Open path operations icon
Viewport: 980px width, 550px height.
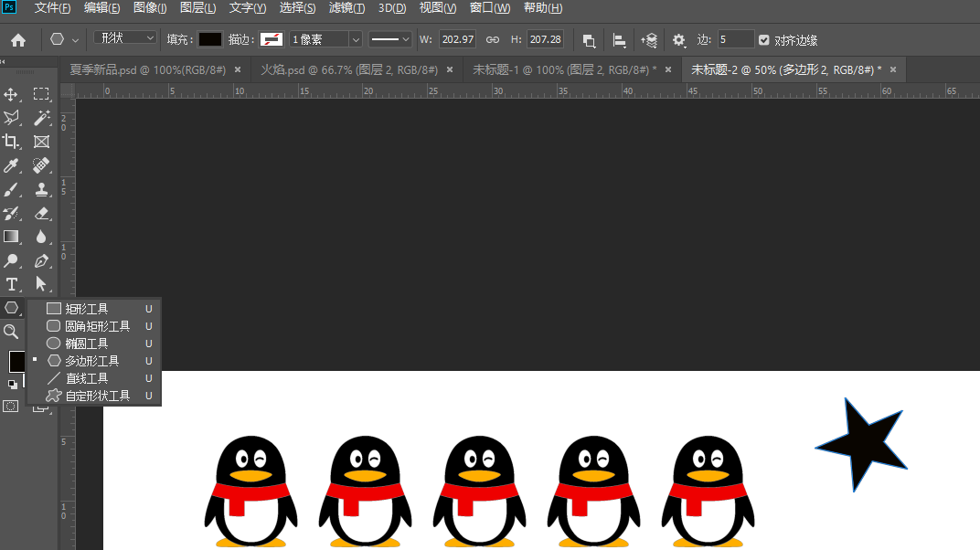click(589, 40)
